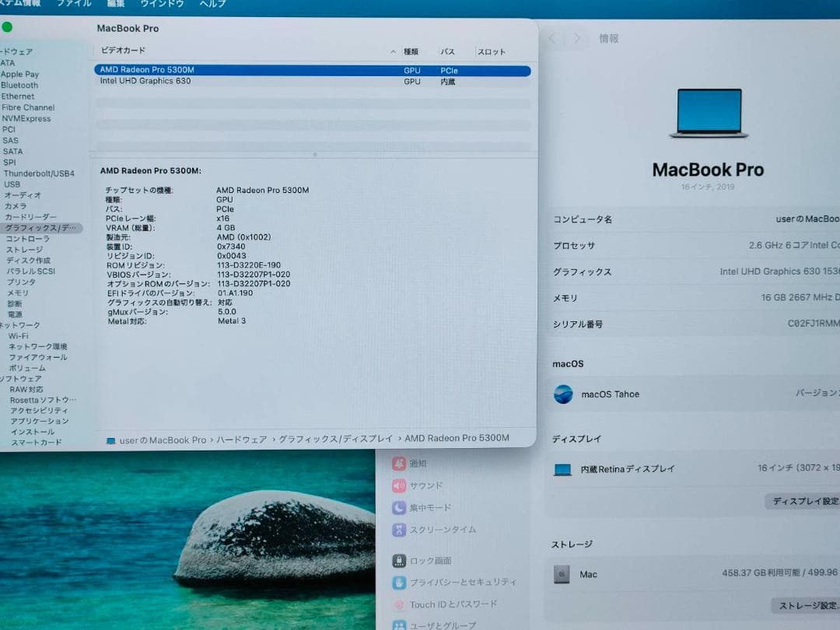Select RAW対応 in the software section
The image size is (840, 630).
tap(26, 390)
